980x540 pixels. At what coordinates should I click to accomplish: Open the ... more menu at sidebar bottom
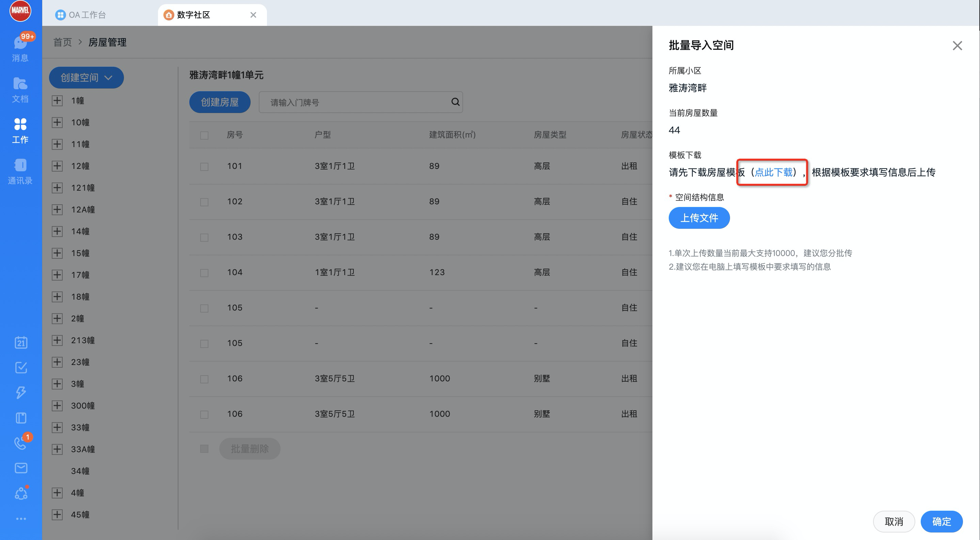tap(20, 518)
